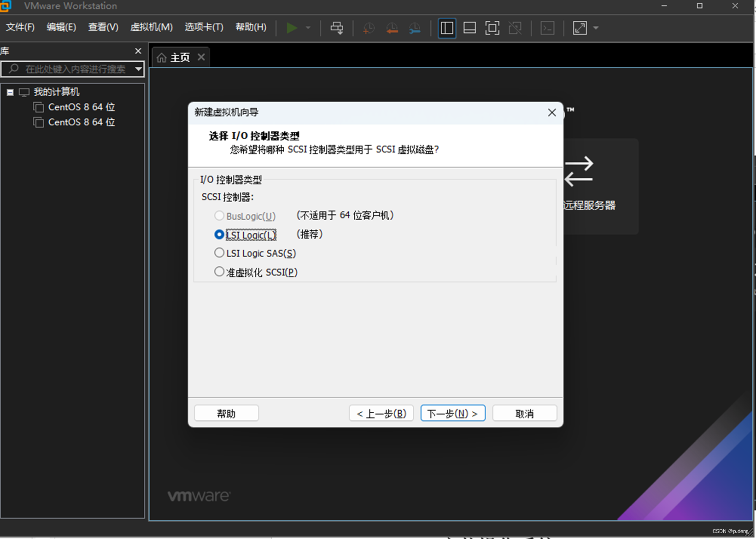Viewport: 756px width, 539px height.
Task: Minimize the VMware Workstation window
Action: pyautogui.click(x=664, y=6)
